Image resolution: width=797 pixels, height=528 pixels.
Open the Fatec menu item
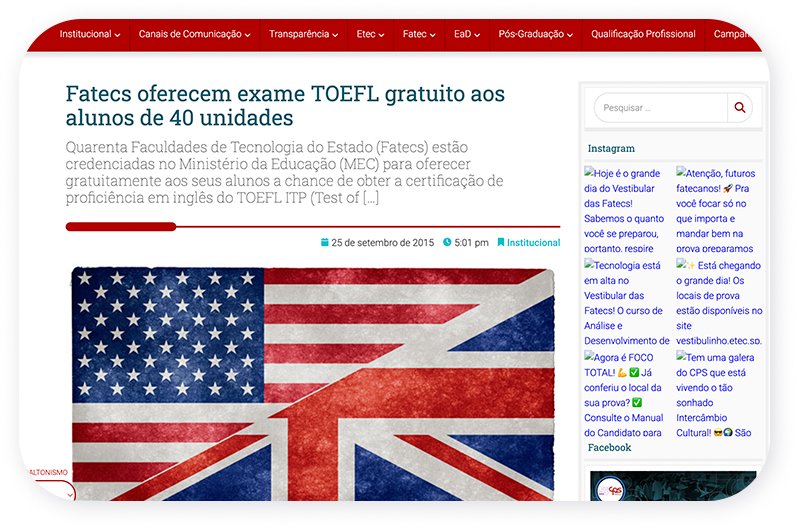pos(415,34)
